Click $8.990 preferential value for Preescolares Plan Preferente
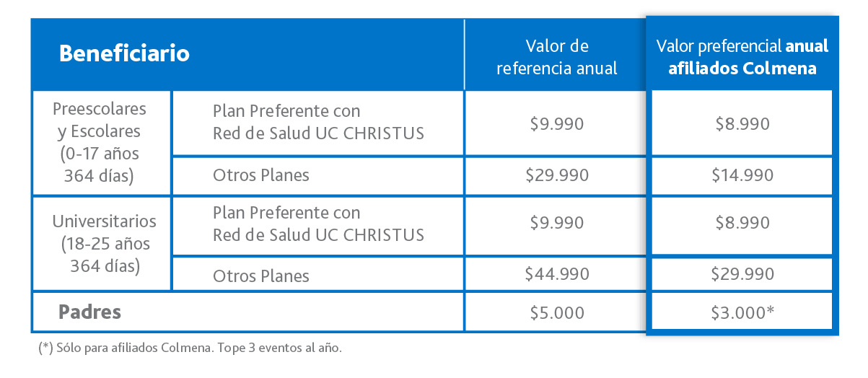This screenshot has width=868, height=378. (x=742, y=124)
